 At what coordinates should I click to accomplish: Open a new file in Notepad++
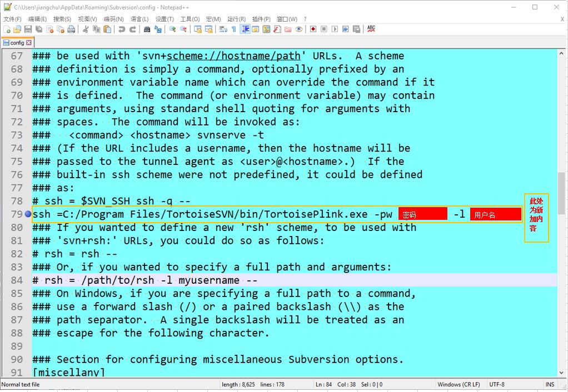coord(7,29)
